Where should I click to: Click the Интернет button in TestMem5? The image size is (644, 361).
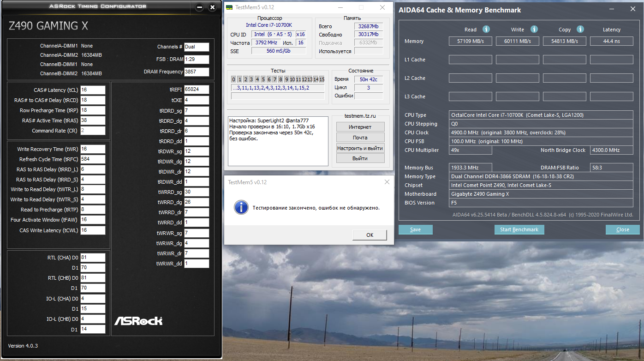click(x=360, y=127)
